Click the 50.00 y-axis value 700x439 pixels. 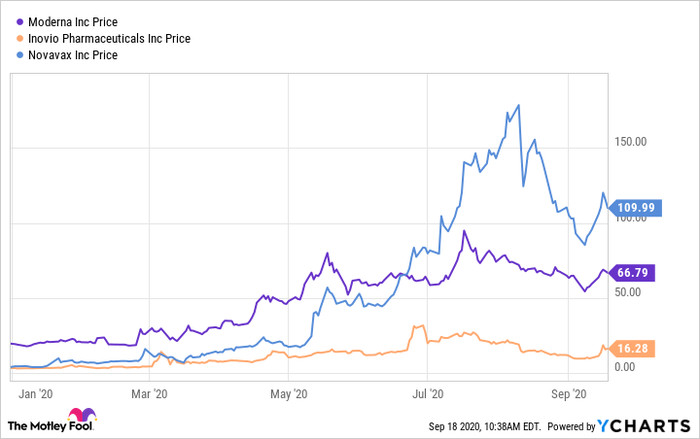tap(630, 292)
